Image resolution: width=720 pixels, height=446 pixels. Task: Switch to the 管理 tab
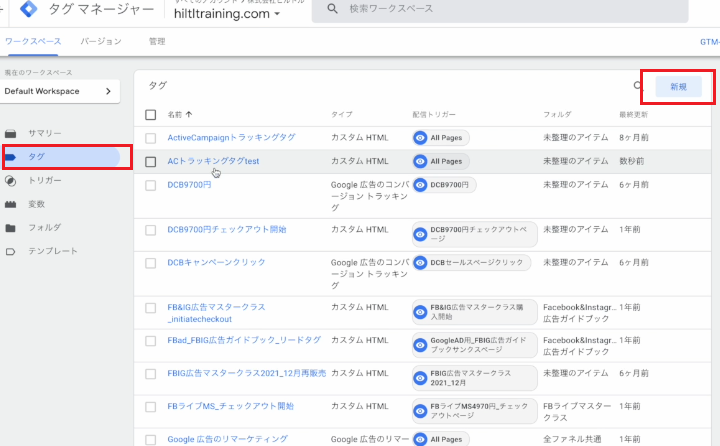(x=157, y=41)
